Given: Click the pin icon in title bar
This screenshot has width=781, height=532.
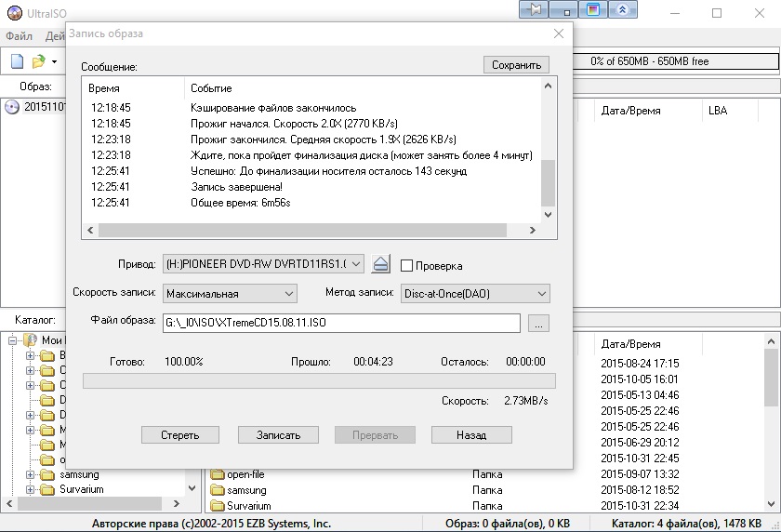Looking at the screenshot, I should coord(534,9).
